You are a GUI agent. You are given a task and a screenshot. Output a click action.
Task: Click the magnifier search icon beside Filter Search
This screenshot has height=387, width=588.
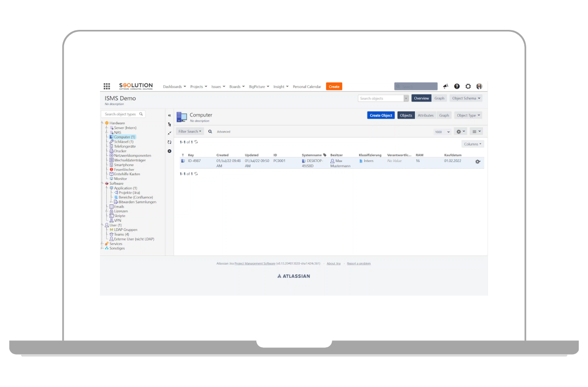210,131
